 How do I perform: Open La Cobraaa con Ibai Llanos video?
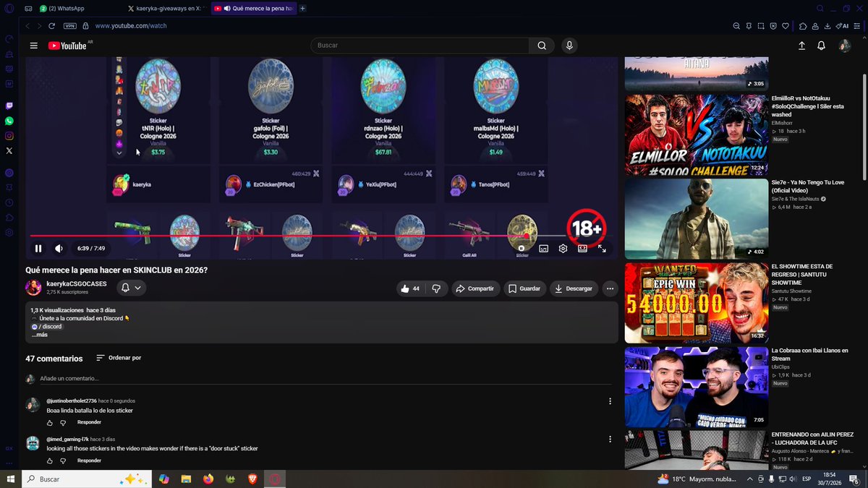[697, 387]
